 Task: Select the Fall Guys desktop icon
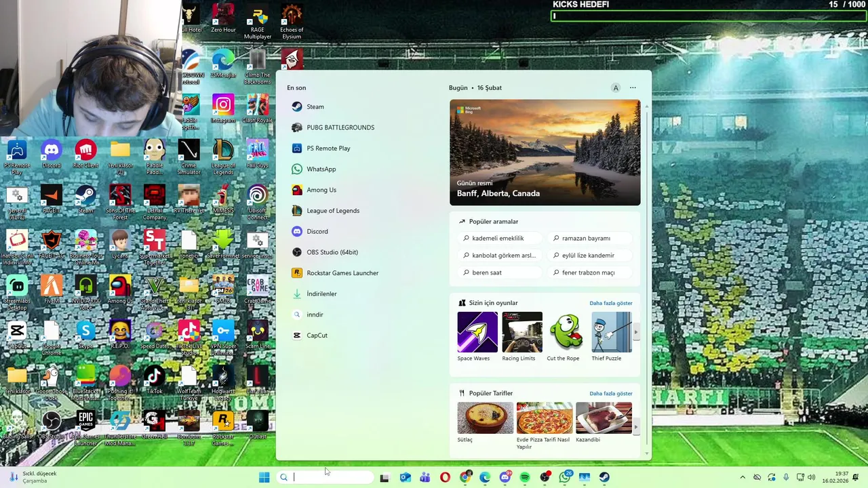257,155
